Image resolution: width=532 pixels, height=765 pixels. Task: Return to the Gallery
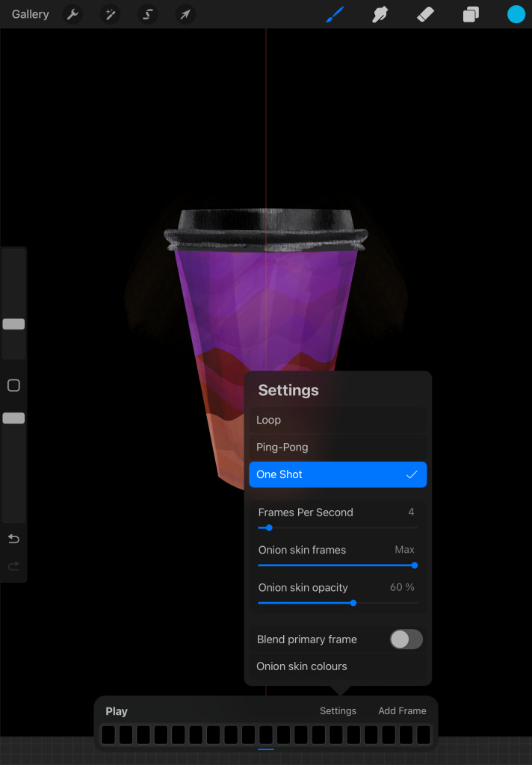click(30, 15)
